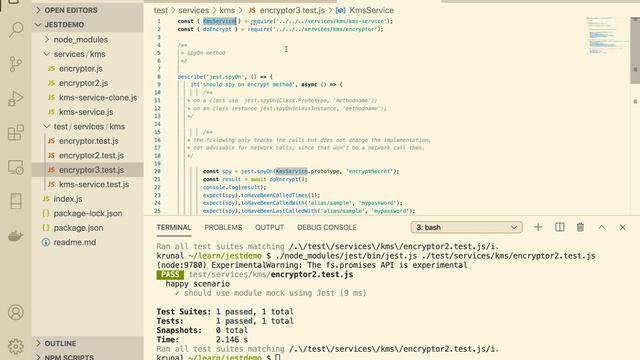640x360 pixels.
Task: Create a new terminal with plus icon
Action: click(538, 227)
